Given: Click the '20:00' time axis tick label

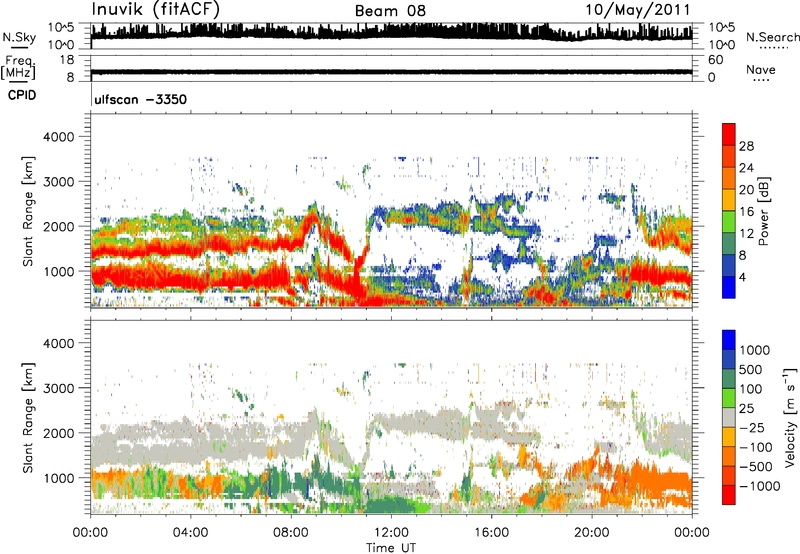Looking at the screenshot, I should 592,533.
